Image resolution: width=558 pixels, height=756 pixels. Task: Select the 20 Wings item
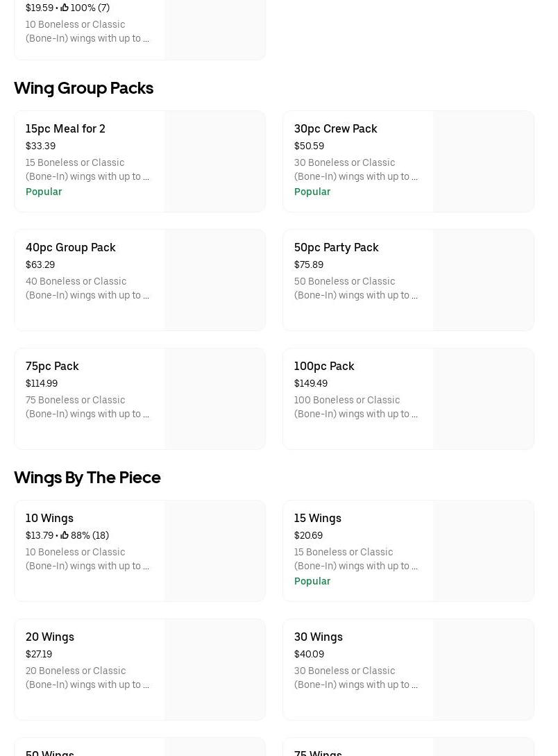pos(50,637)
